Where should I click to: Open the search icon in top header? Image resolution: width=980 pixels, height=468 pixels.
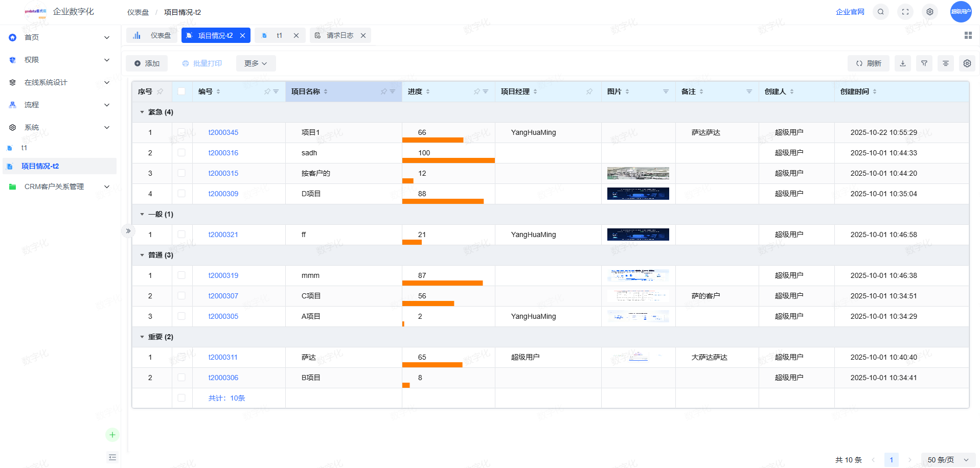tap(881, 12)
